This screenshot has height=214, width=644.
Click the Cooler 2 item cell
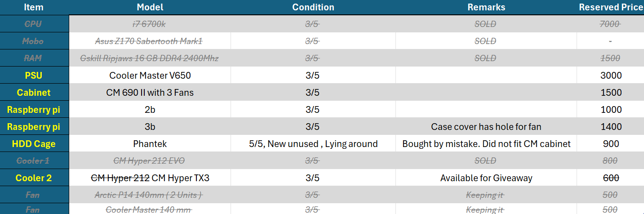[34, 178]
